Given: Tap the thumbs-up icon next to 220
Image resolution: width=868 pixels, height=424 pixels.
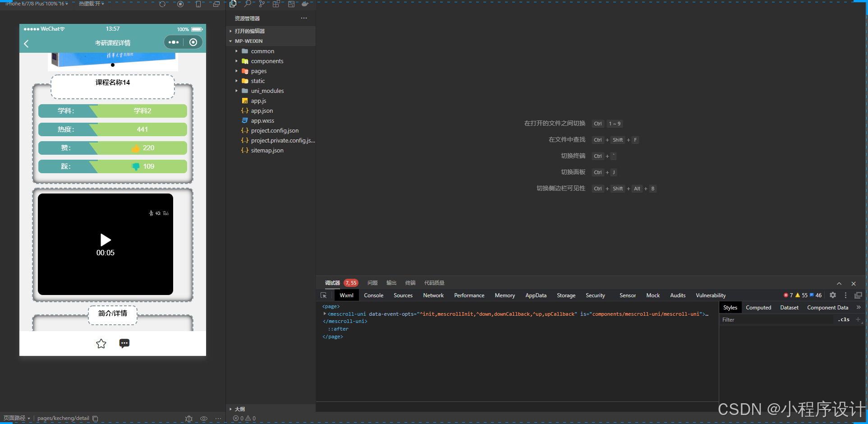Looking at the screenshot, I should click(x=136, y=148).
